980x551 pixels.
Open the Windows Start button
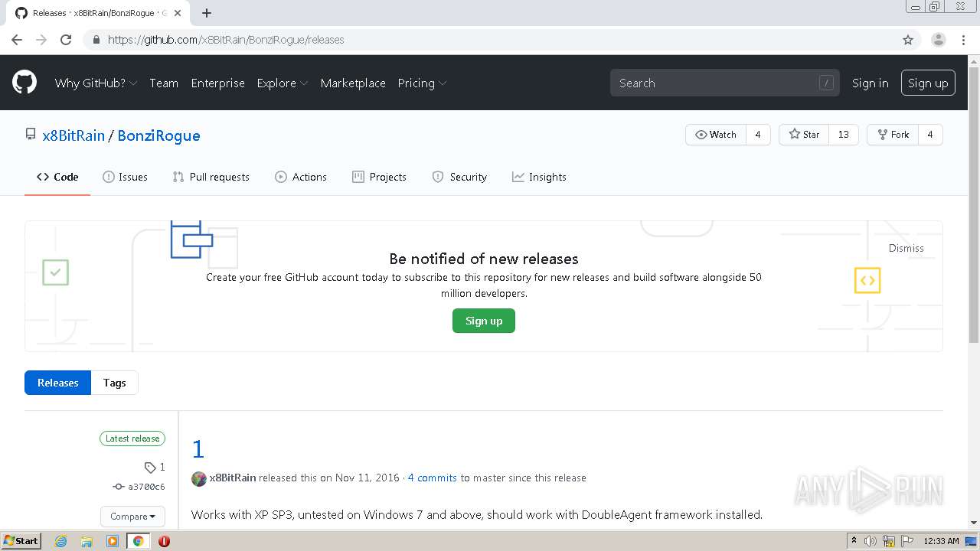pyautogui.click(x=21, y=541)
